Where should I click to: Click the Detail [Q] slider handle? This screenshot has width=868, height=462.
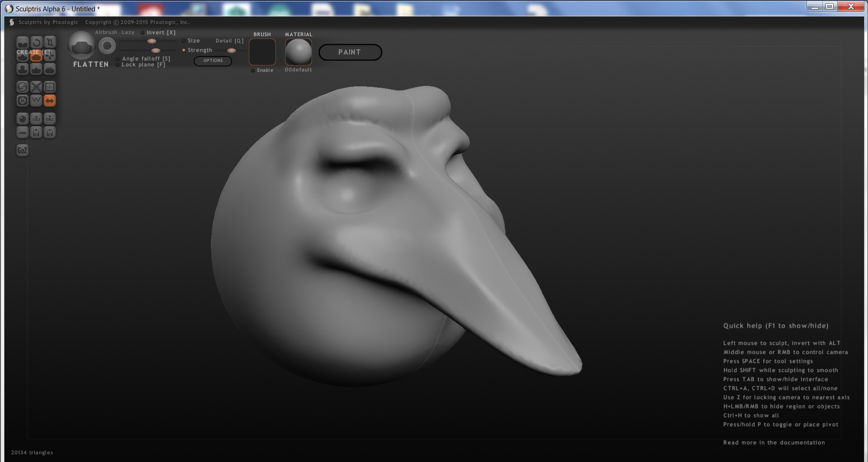click(231, 51)
